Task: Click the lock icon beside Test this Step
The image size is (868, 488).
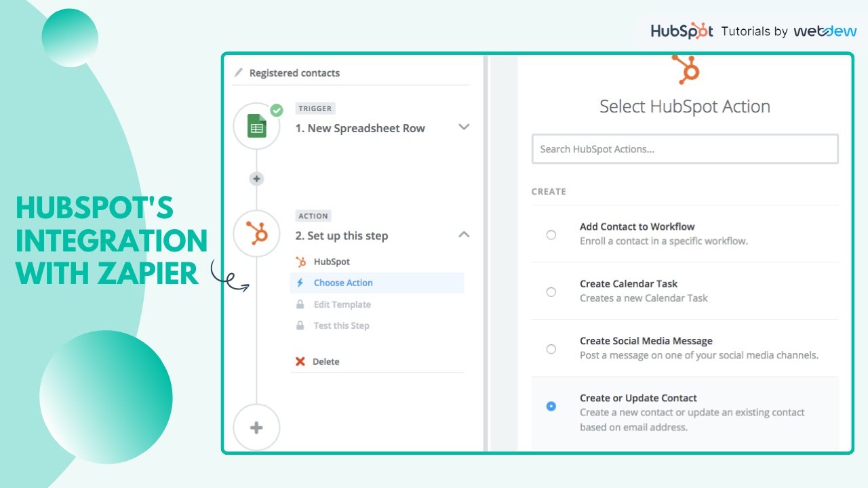Action: click(x=300, y=325)
